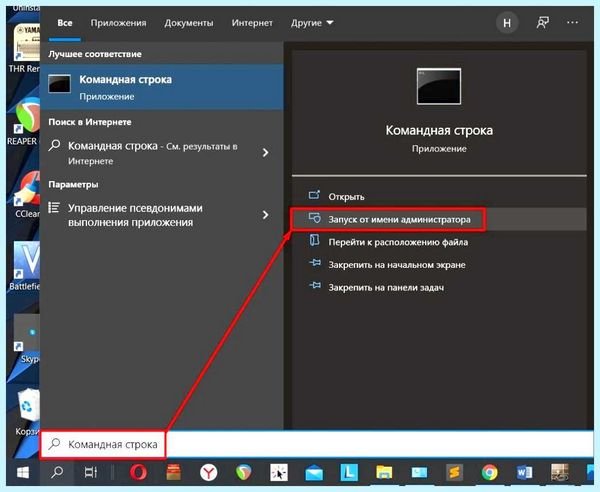Viewport: 600px width, 492px height.
Task: Launch Opera browser from the taskbar
Action: pos(139,473)
